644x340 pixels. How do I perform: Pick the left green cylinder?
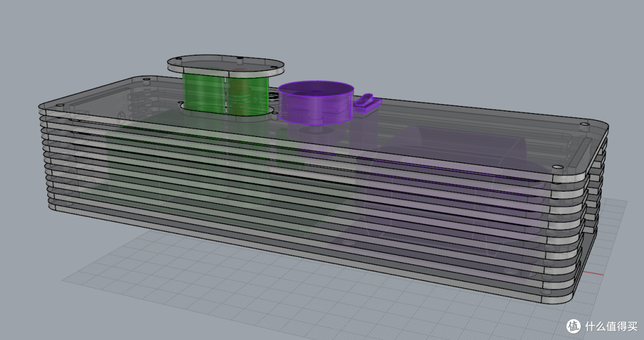pyautogui.click(x=204, y=93)
